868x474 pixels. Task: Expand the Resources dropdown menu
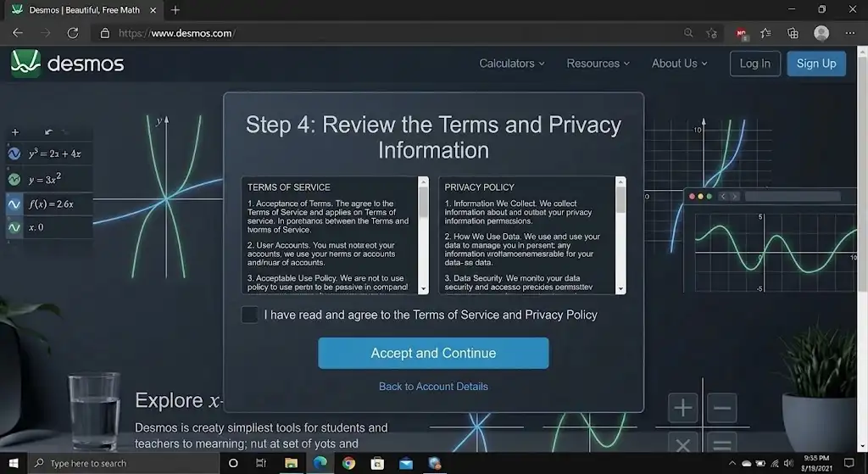598,63
